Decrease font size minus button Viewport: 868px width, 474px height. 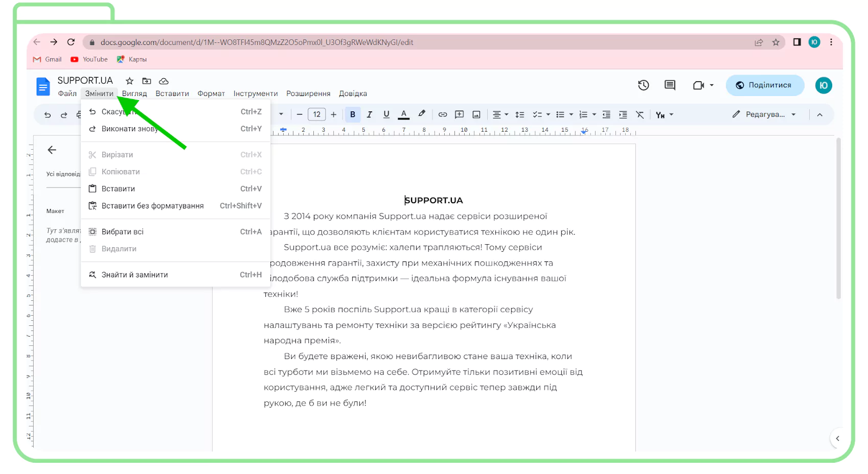(300, 114)
